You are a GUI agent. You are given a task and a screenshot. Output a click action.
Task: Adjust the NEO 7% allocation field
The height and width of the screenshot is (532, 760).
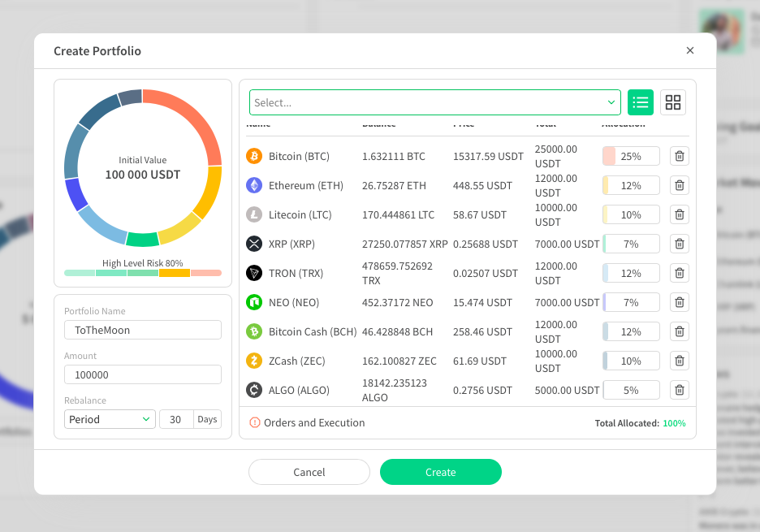pyautogui.click(x=631, y=302)
